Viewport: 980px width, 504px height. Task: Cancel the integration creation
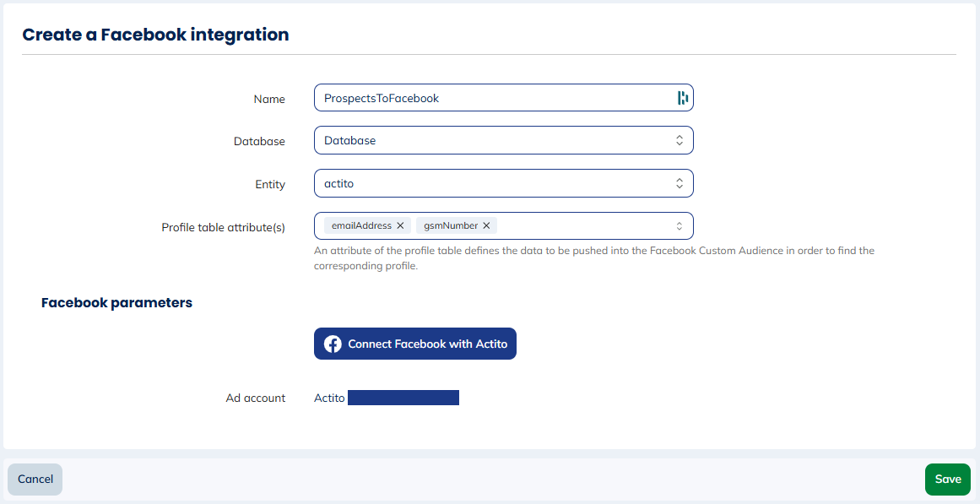coord(35,480)
